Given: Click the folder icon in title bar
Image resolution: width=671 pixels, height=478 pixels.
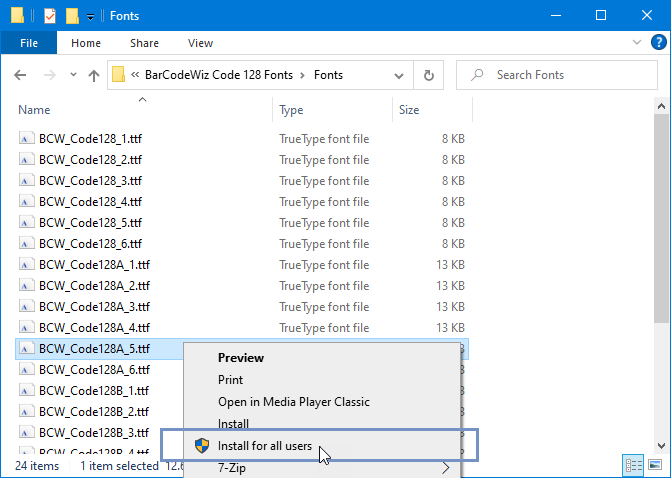Looking at the screenshot, I should coord(17,15).
